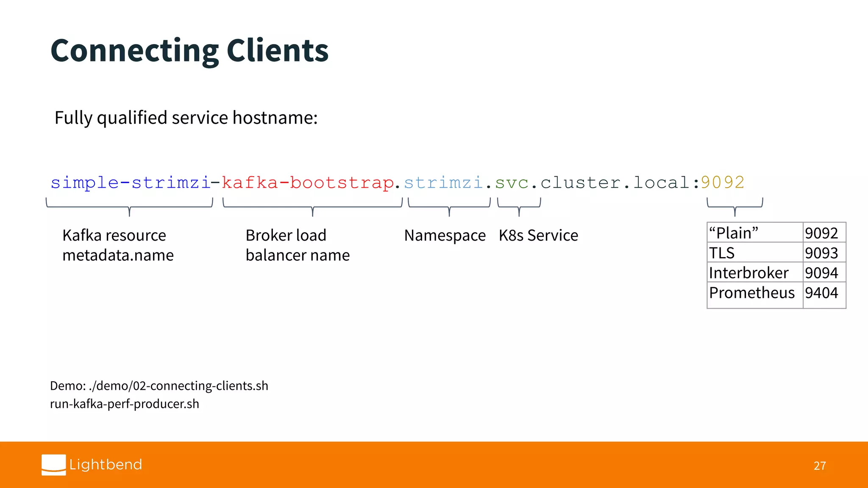This screenshot has width=868, height=488.
Task: Click the 'Prometheus' table cell
Action: point(755,295)
